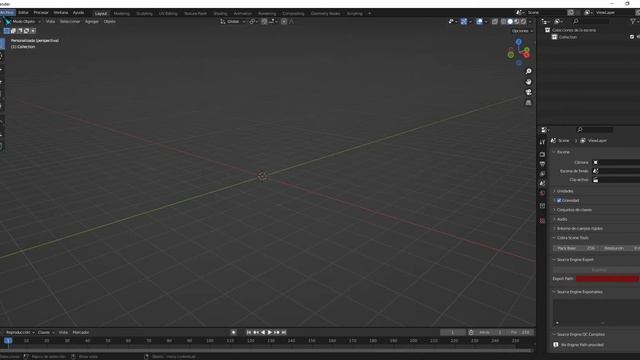Switch to the Sculpting workspace tab
Screen dimensions: 640x360
(144, 13)
